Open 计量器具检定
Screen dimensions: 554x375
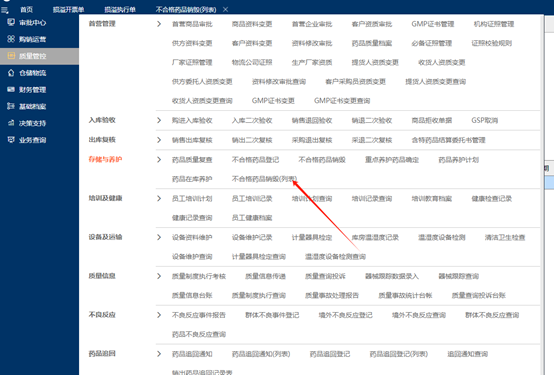[x=312, y=238]
